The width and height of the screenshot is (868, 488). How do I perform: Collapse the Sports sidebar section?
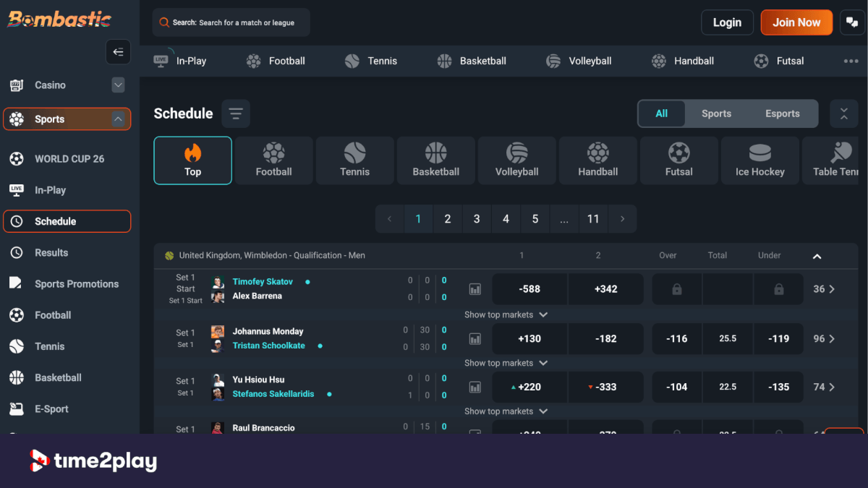pos(118,119)
